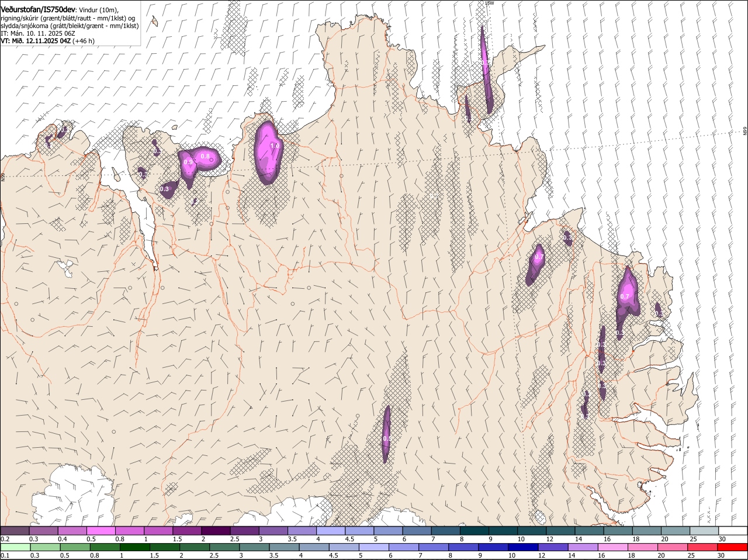Click the Veðurstofan/IS750dev title text
Image resolution: width=748 pixels, height=560 pixels.
point(39,10)
